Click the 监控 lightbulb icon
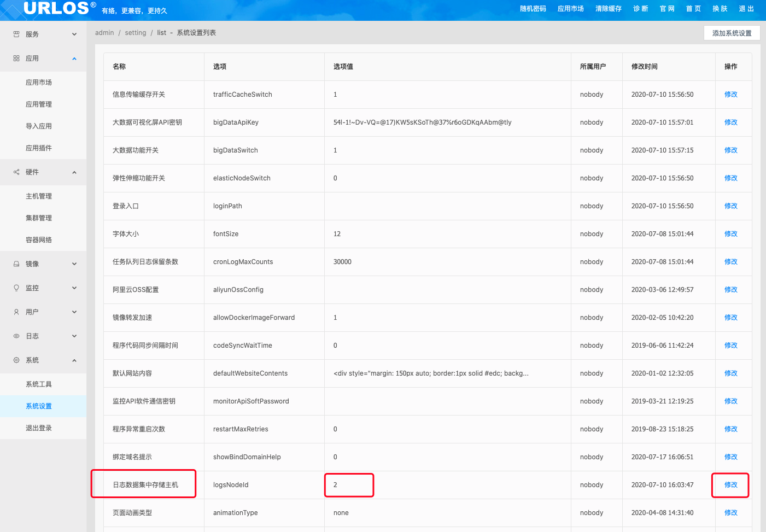Screen dimensions: 766x532 coord(16,288)
